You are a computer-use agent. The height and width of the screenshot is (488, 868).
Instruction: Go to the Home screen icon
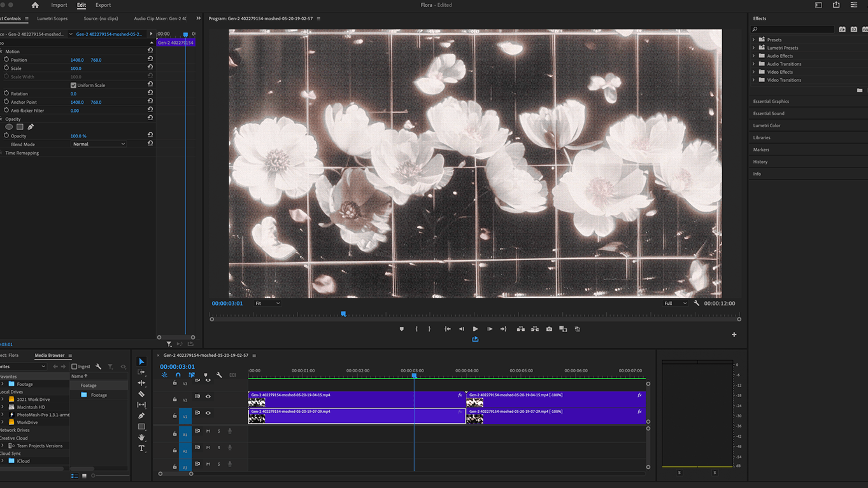[x=35, y=5]
